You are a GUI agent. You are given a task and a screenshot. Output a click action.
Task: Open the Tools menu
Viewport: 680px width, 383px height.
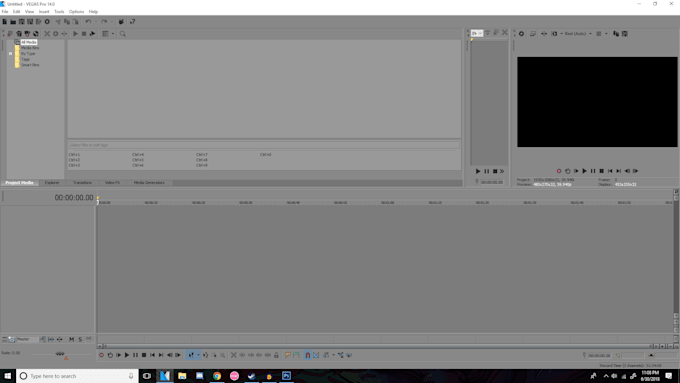point(59,12)
